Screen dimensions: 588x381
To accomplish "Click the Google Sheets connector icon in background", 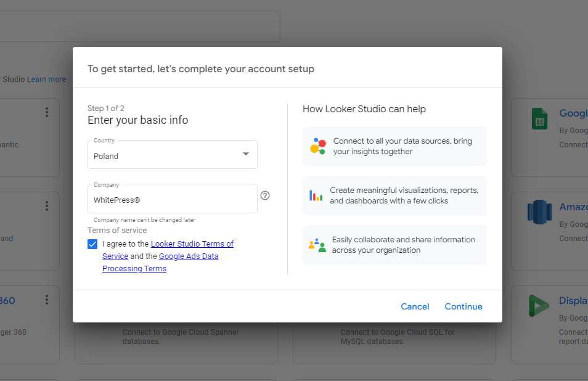I will [x=540, y=118].
